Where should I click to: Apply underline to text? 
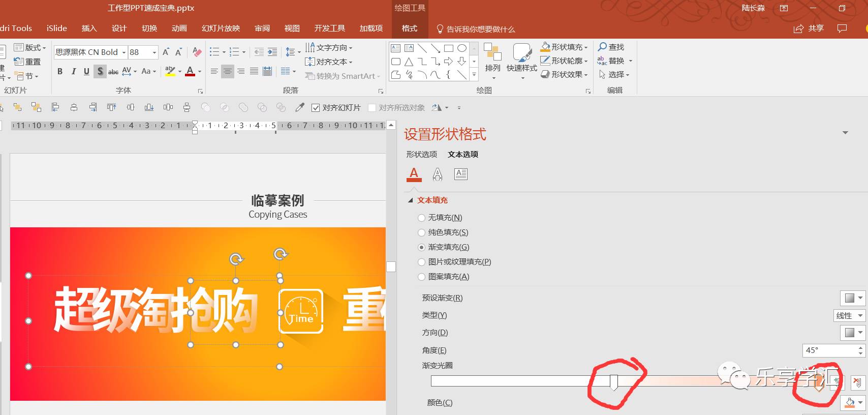point(86,71)
